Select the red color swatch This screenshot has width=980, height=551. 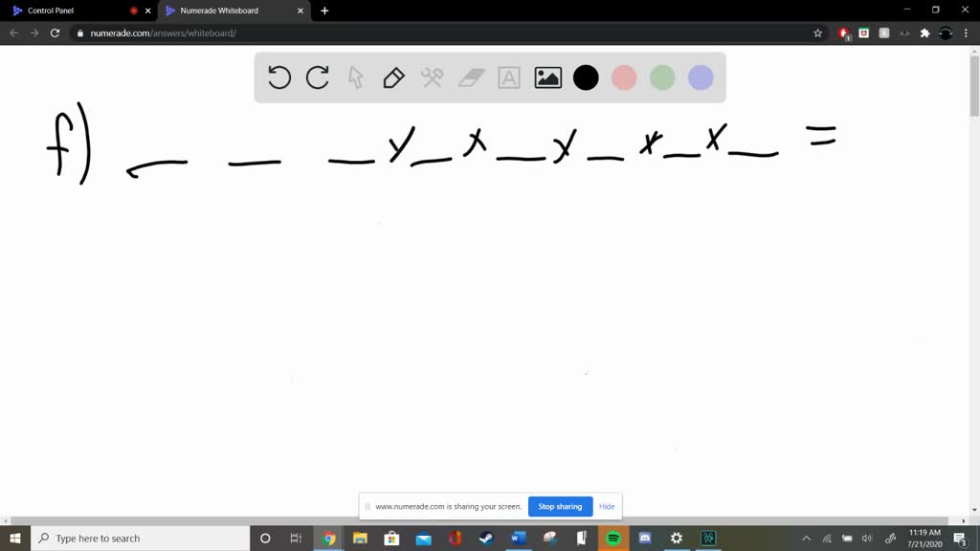pos(624,77)
